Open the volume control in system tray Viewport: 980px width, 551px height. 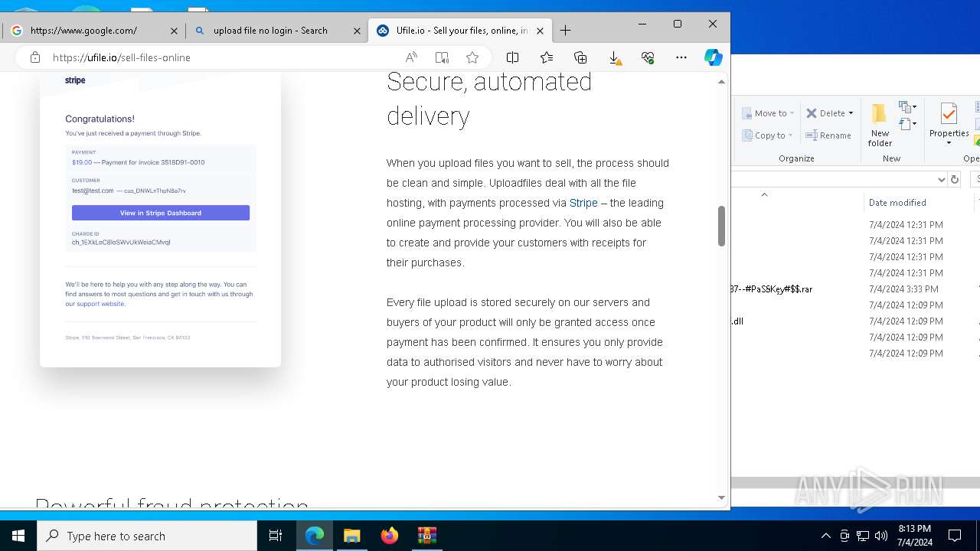(880, 536)
